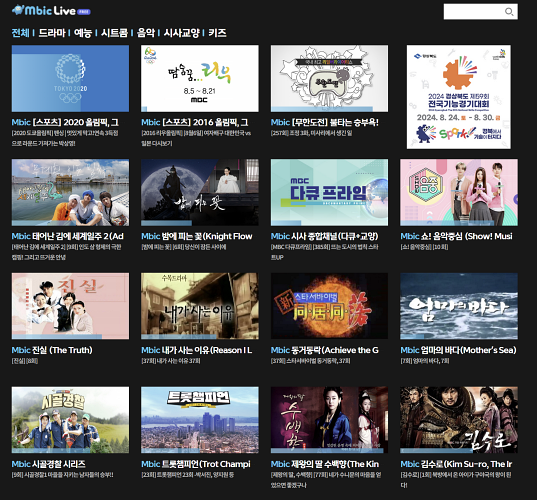Click the 2016 리우올림픽 episode description text
The width and height of the screenshot is (537, 500).
pos(196,138)
